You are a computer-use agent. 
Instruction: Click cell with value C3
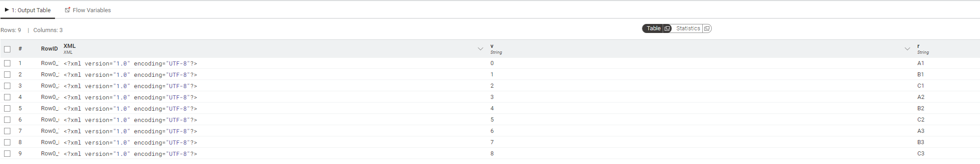click(920, 154)
